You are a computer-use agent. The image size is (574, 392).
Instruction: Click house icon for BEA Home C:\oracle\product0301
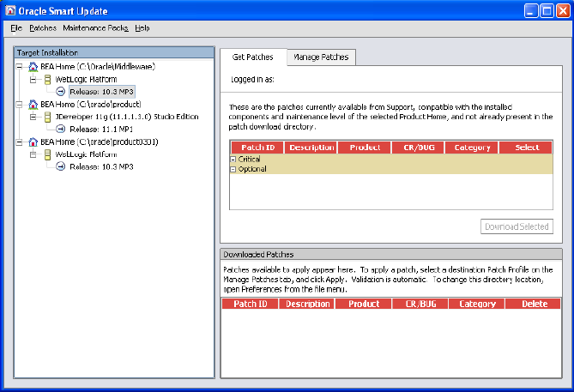pyautogui.click(x=33, y=142)
